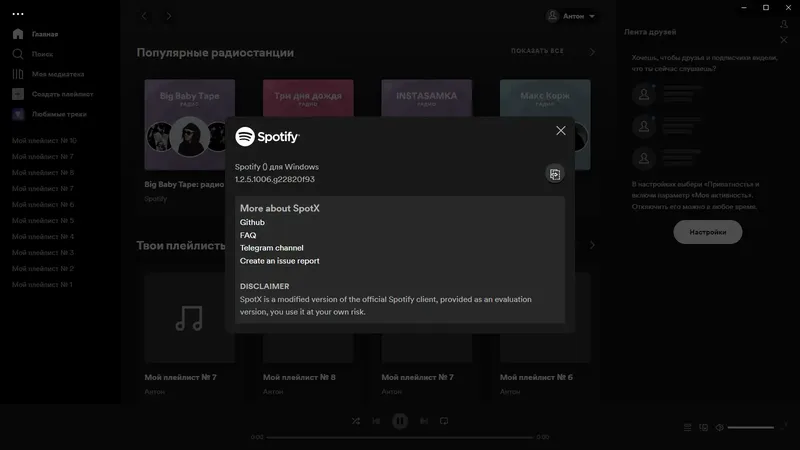This screenshot has height=450, width=800.
Task: Select Мой плейлист № 5 in the sidebar
Action: tap(43, 221)
